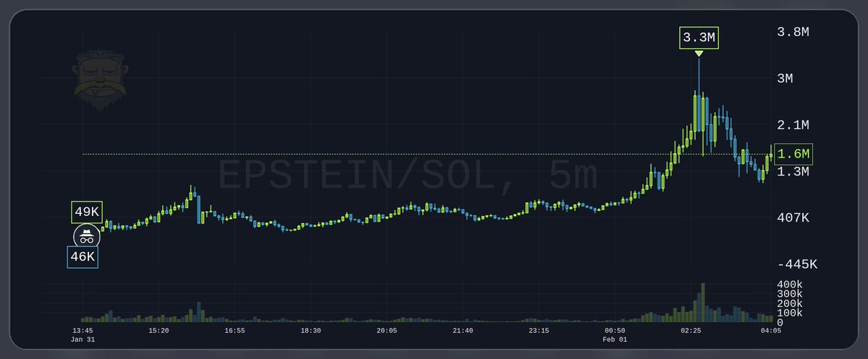The height and width of the screenshot is (359, 868).
Task: Click the 3M price axis label
Action: [785, 78]
